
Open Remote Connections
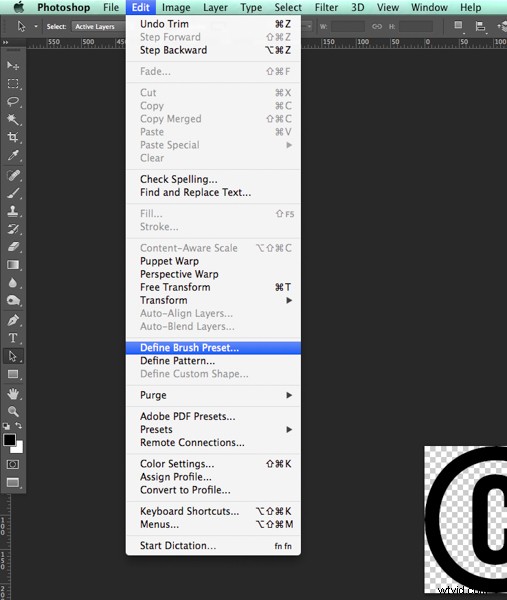coord(213,442)
